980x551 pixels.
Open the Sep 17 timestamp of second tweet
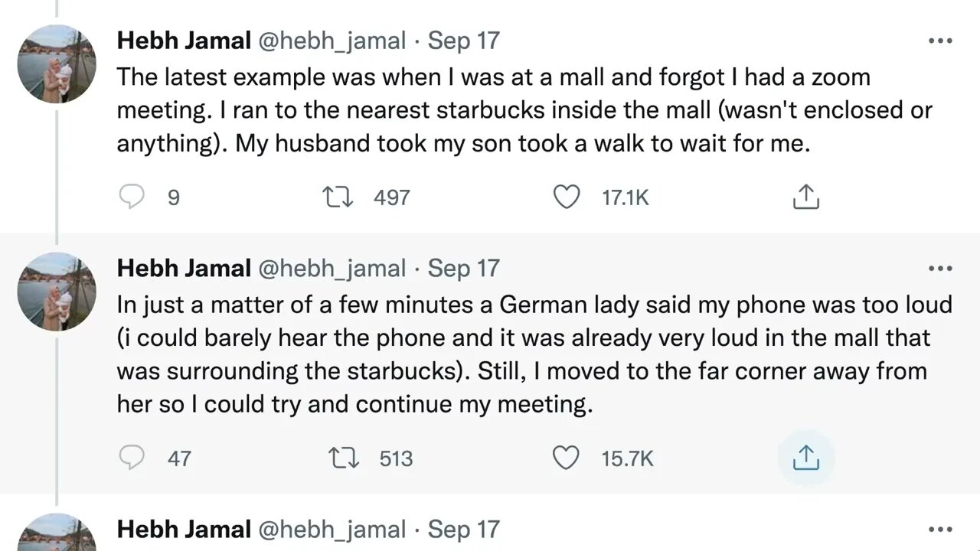tap(463, 269)
